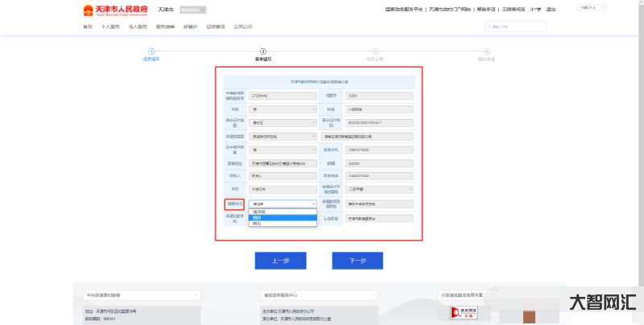
Task: Select 良好 in the open dropdown list
Action: pos(283,217)
